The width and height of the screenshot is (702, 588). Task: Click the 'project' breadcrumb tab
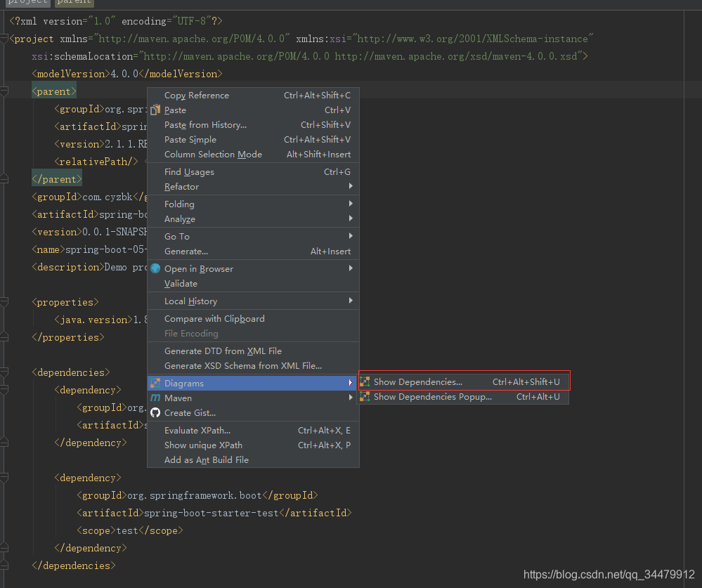point(27,2)
